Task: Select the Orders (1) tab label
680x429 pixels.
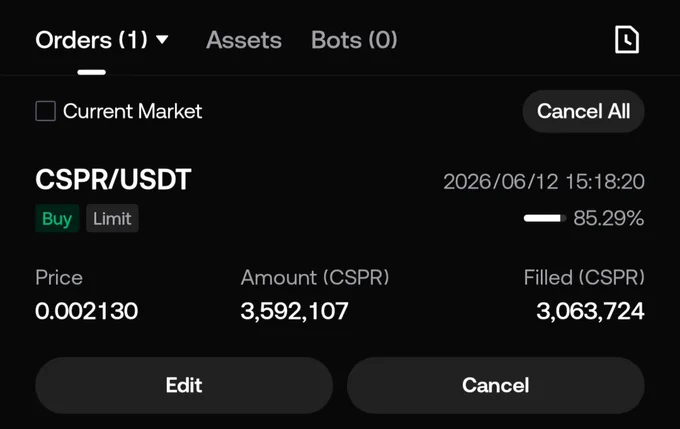Action: click(92, 40)
